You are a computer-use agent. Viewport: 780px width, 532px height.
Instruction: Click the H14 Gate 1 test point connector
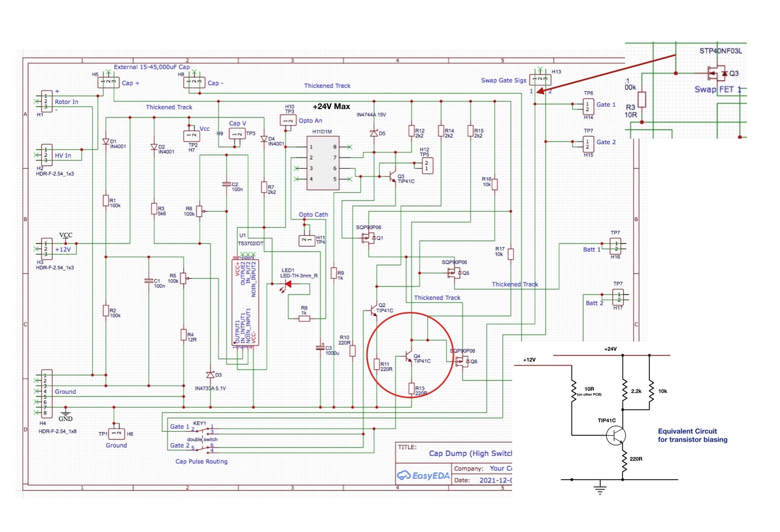[x=588, y=107]
